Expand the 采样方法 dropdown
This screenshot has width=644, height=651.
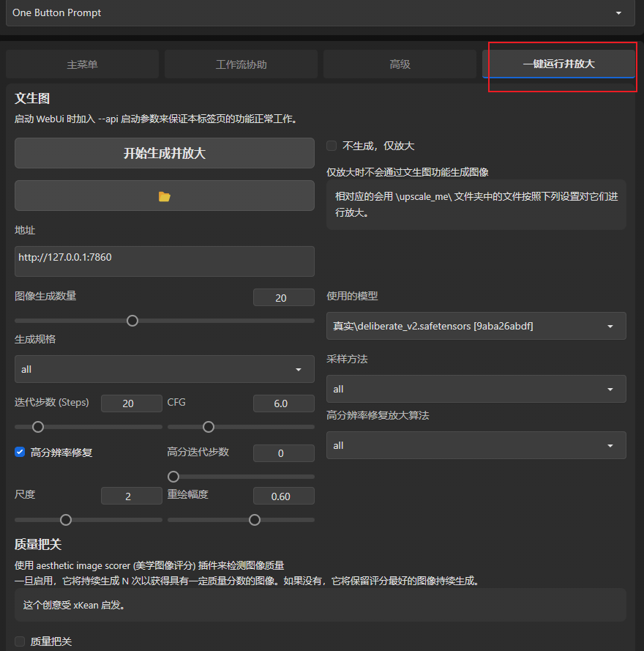point(476,389)
